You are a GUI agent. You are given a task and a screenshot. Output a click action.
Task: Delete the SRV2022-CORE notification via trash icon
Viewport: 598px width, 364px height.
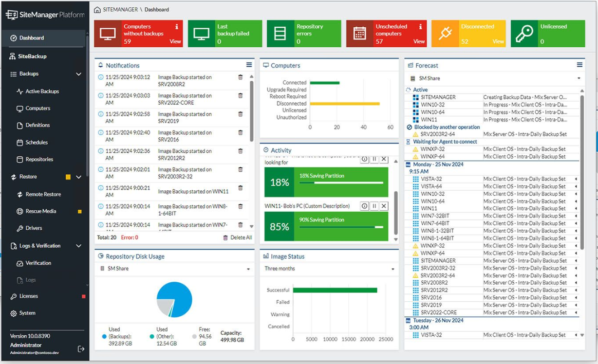(x=240, y=95)
